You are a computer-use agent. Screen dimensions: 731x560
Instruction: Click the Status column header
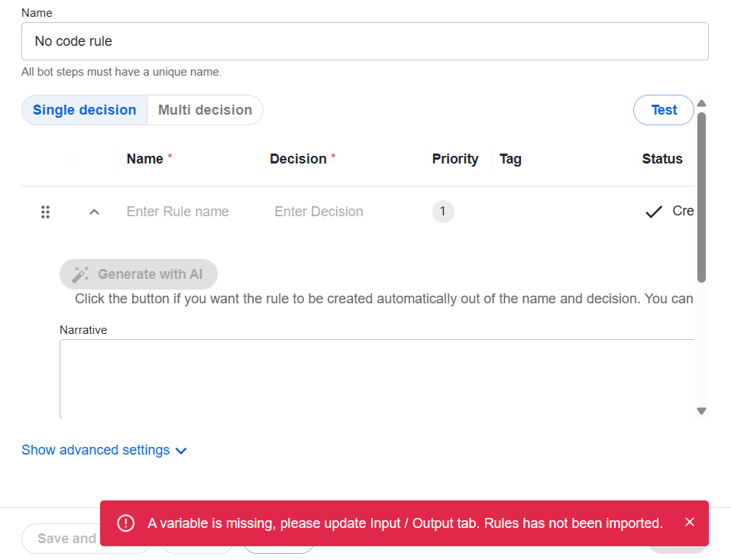pyautogui.click(x=662, y=159)
